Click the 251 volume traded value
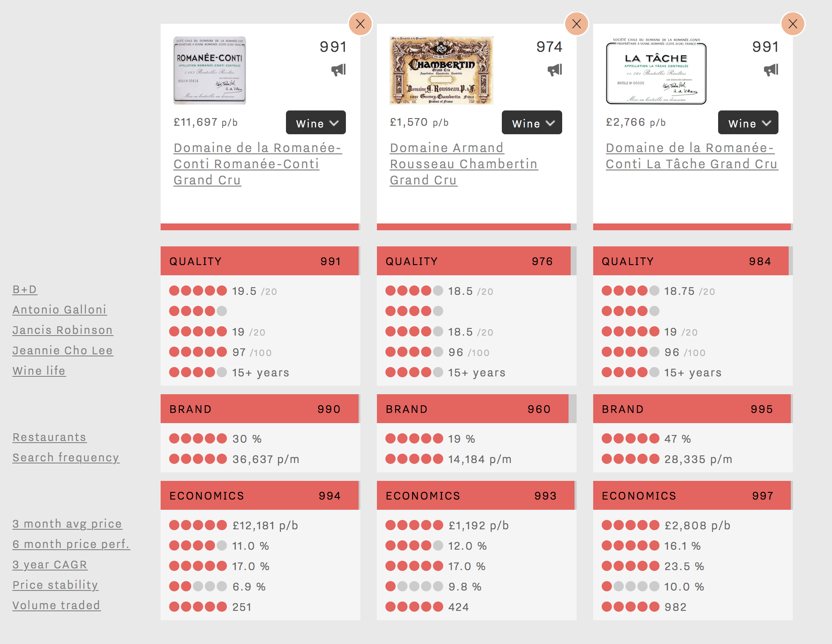Image resolution: width=832 pixels, height=644 pixels. [x=242, y=607]
